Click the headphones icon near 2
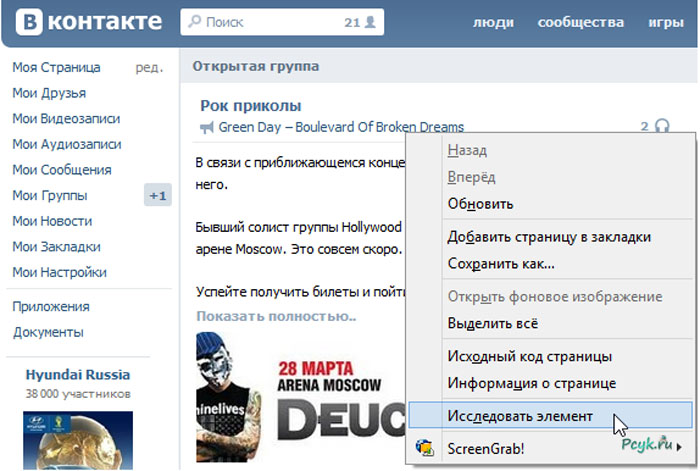 click(662, 126)
